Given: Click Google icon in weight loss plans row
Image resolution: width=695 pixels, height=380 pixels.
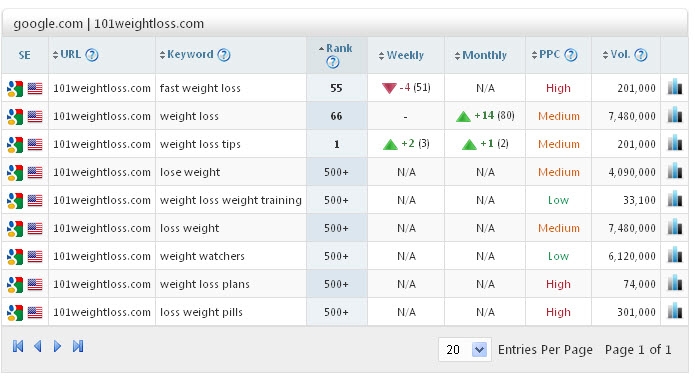Looking at the screenshot, I should [15, 284].
